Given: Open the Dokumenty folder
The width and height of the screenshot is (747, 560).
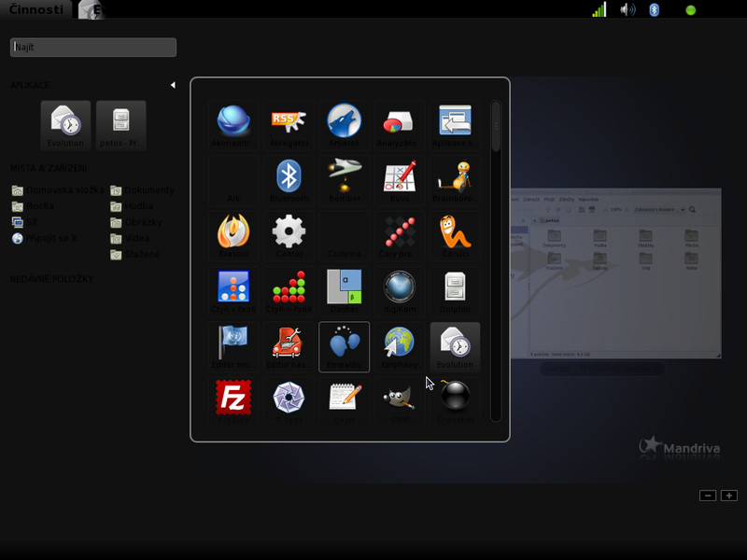Looking at the screenshot, I should pyautogui.click(x=143, y=190).
